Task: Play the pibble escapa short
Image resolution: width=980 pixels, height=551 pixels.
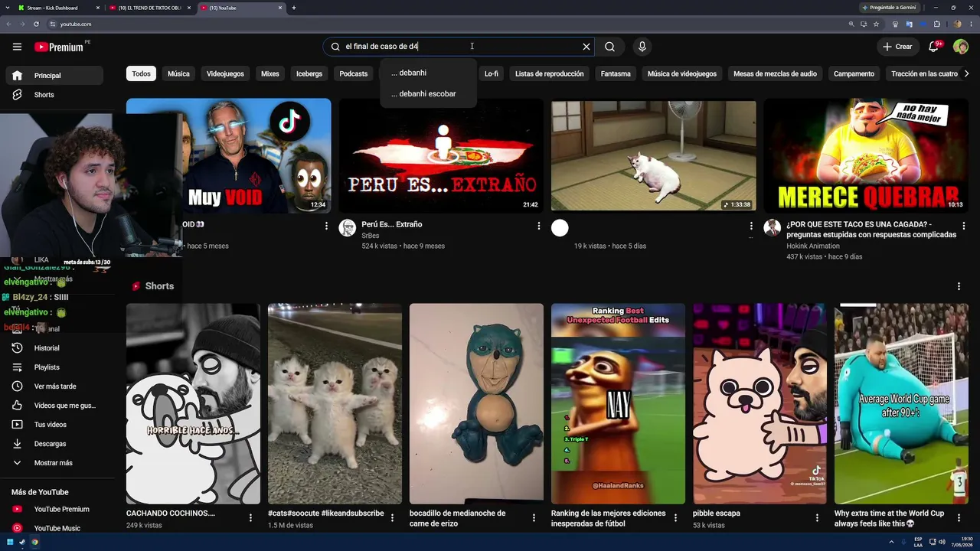Action: [759, 403]
